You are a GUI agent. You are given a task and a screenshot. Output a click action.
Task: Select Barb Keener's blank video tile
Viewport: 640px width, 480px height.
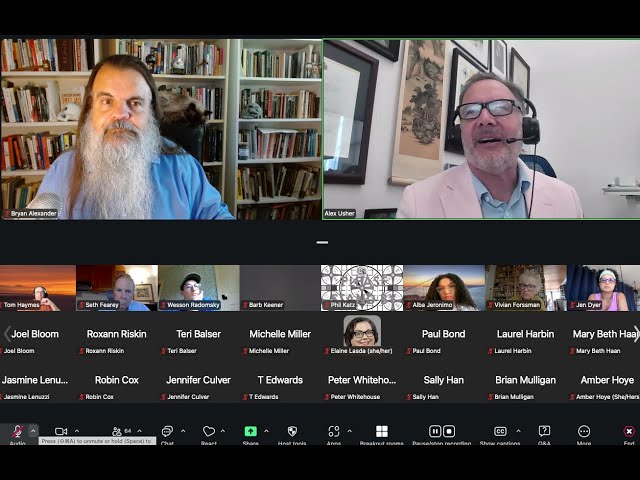tap(280, 288)
